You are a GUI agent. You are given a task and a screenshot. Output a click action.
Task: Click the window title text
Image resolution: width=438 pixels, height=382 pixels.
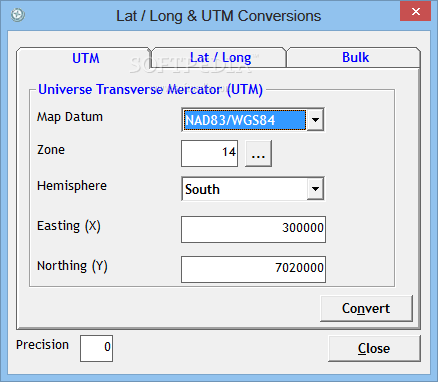(x=218, y=16)
